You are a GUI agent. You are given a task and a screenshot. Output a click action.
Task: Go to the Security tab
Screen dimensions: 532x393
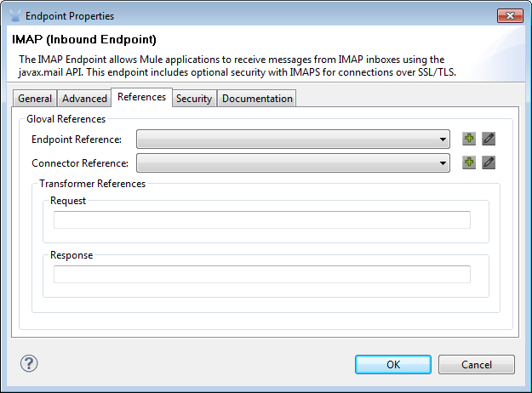(x=194, y=99)
